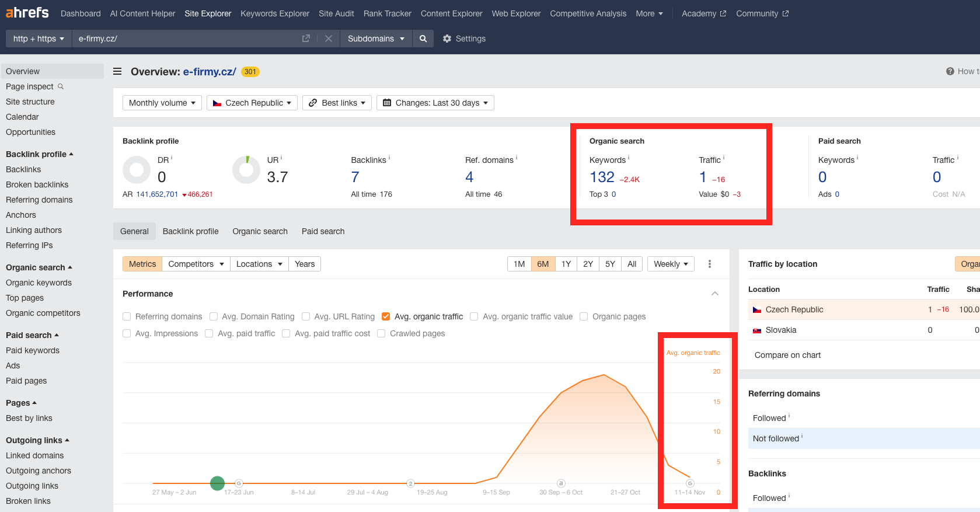Image resolution: width=980 pixels, height=512 pixels.
Task: Click the calendar icon in Changes filter
Action: tap(387, 103)
